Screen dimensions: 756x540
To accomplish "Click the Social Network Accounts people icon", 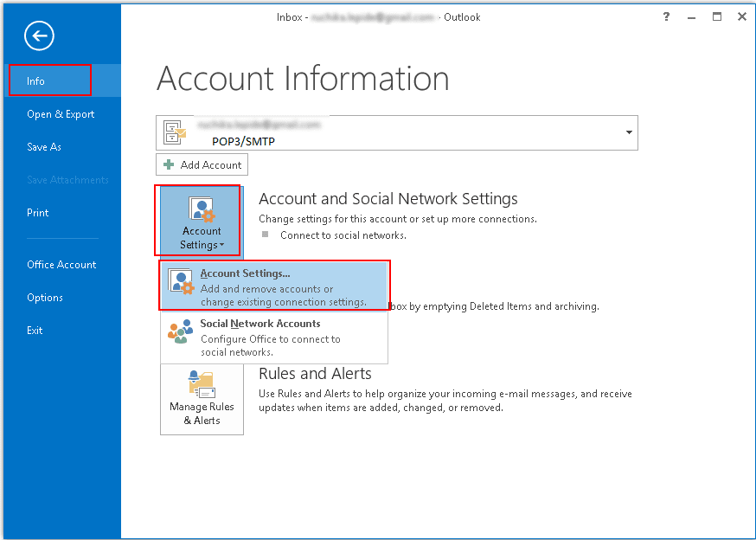I will (x=182, y=330).
